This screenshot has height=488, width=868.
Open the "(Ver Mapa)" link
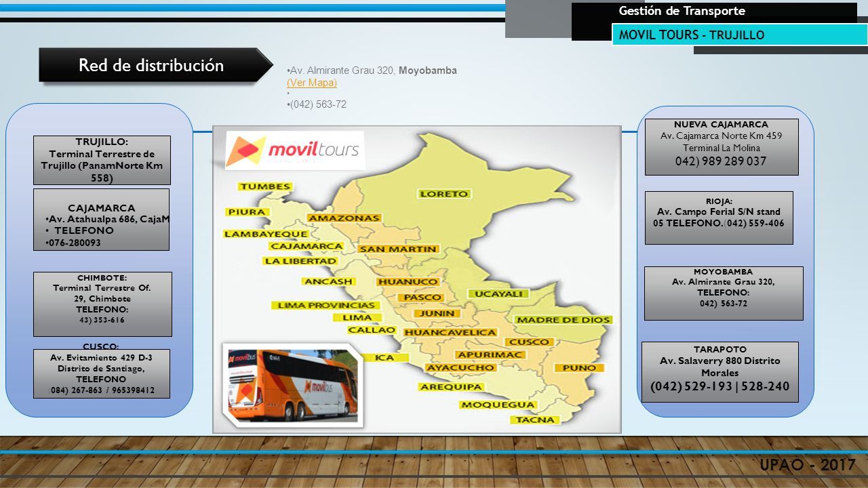[312, 82]
